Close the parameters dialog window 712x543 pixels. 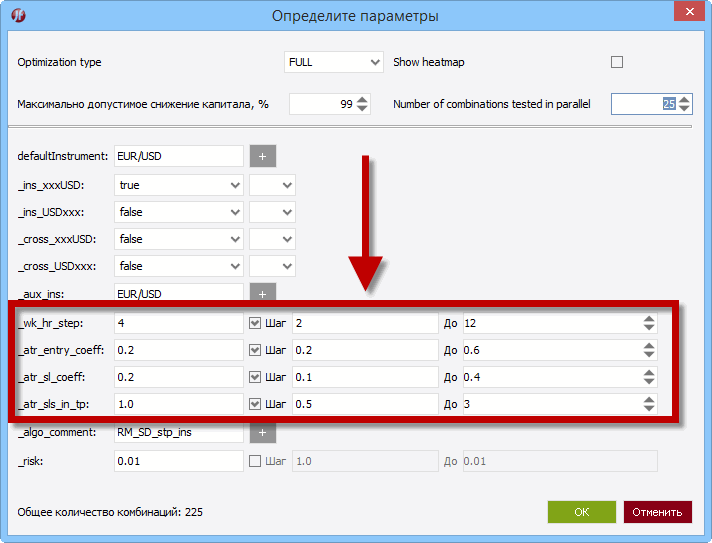click(x=689, y=11)
